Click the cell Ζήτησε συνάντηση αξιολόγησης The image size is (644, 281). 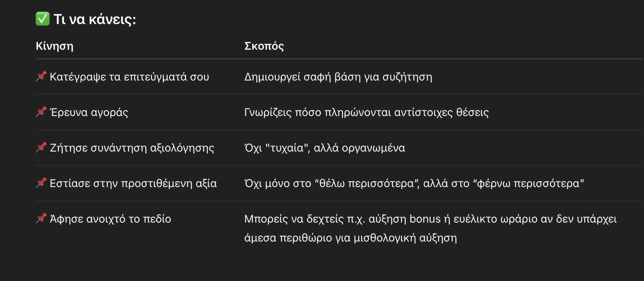(x=132, y=148)
